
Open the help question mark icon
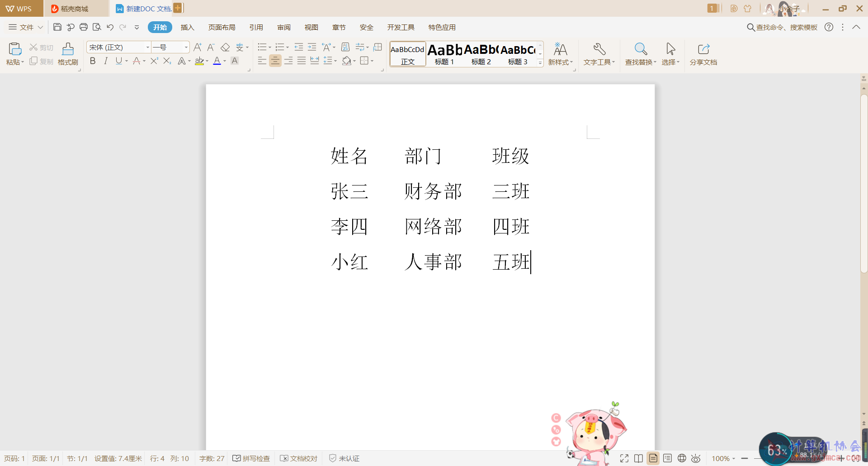[829, 27]
